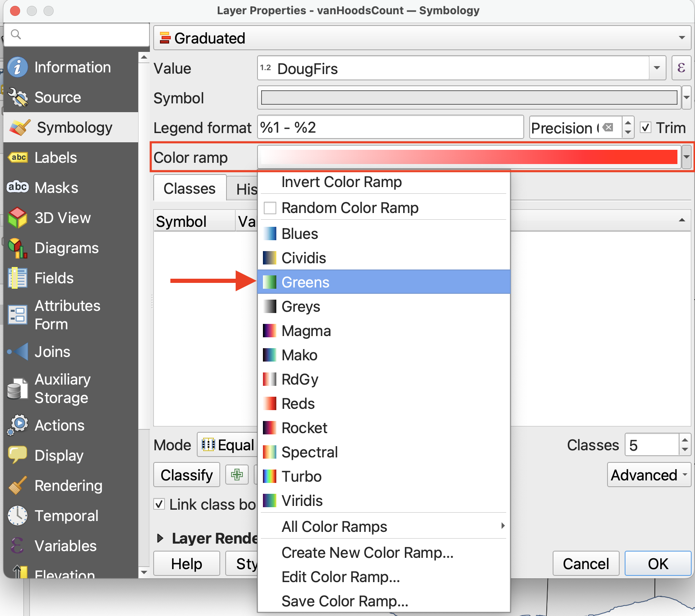Open the Joins panel icon
The height and width of the screenshot is (616, 695).
point(18,352)
